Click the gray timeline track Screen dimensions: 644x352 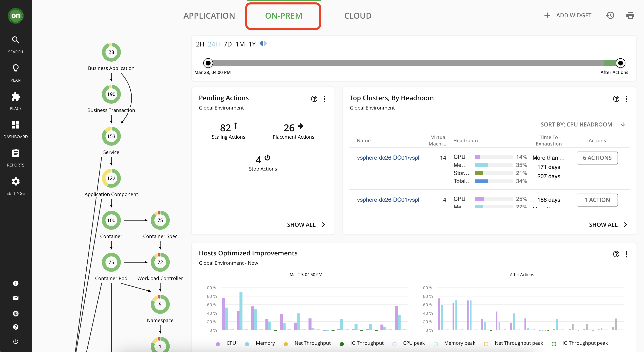[408, 63]
